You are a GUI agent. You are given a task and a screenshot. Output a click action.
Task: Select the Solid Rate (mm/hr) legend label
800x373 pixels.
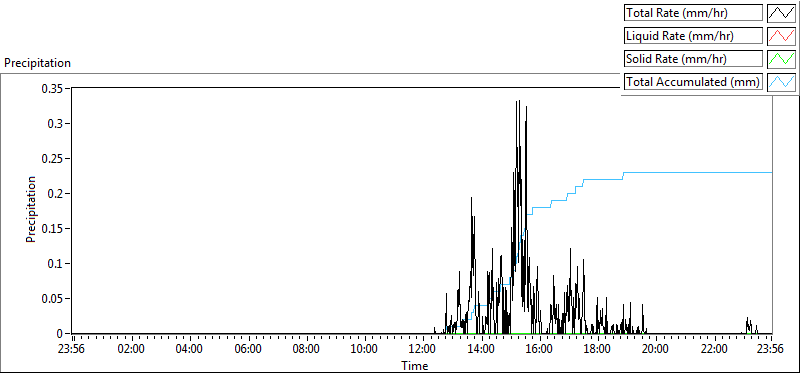coord(693,59)
